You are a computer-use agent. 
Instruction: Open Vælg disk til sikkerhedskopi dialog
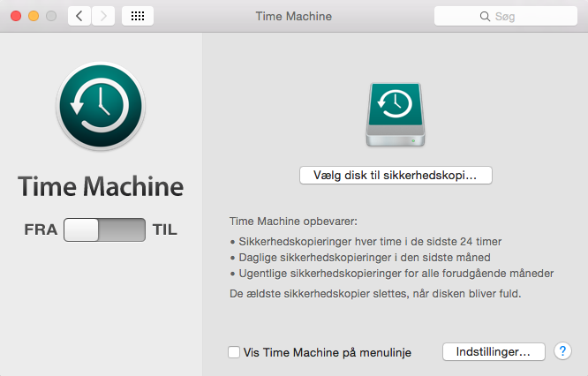tap(396, 175)
